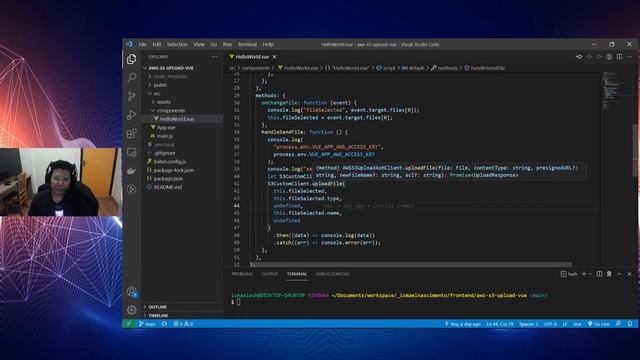Image resolution: width=640 pixels, height=360 pixels.
Task: Click the new terminal plus icon
Action: click(584, 274)
